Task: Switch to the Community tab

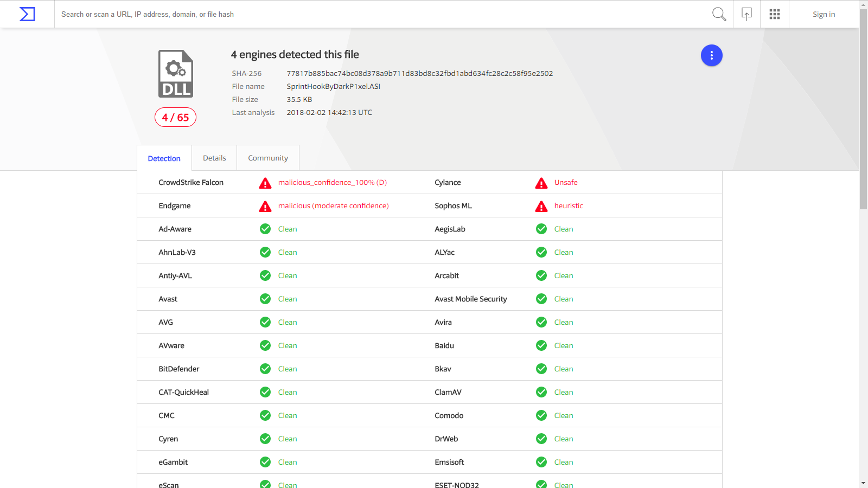Action: [x=268, y=158]
